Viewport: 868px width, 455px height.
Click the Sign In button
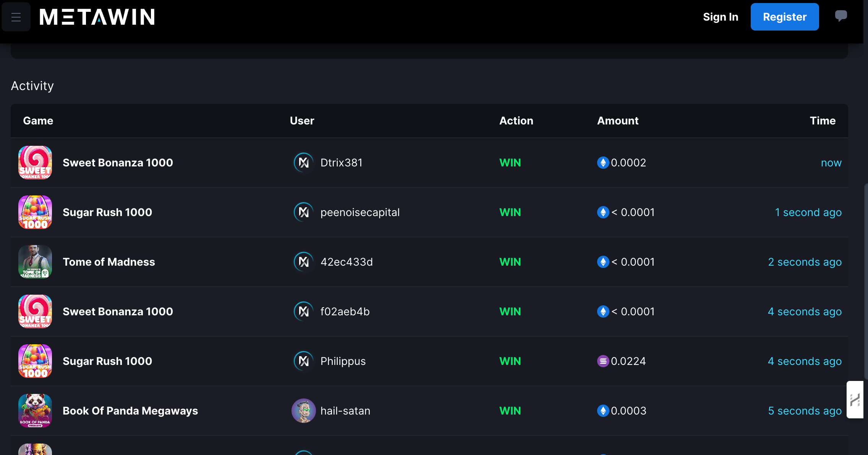coord(721,17)
